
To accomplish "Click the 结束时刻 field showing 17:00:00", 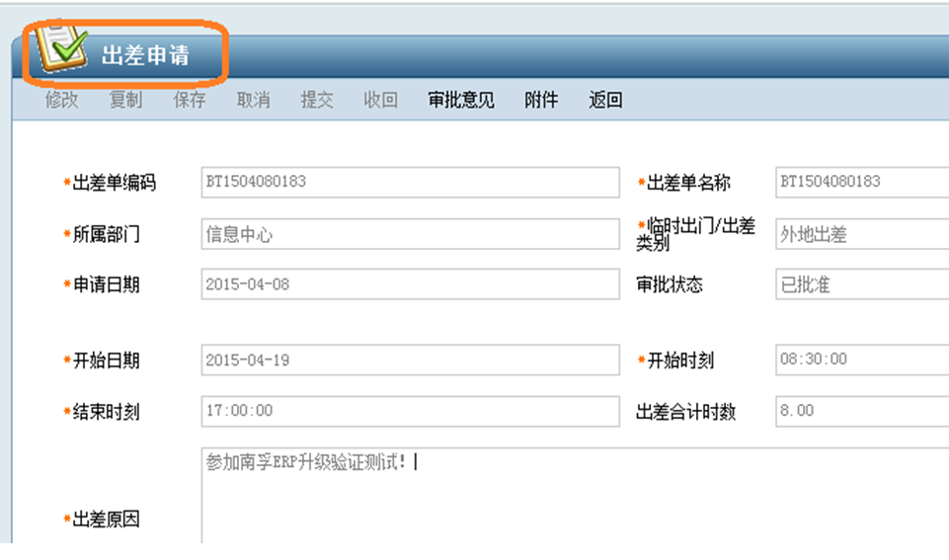I will point(410,411).
